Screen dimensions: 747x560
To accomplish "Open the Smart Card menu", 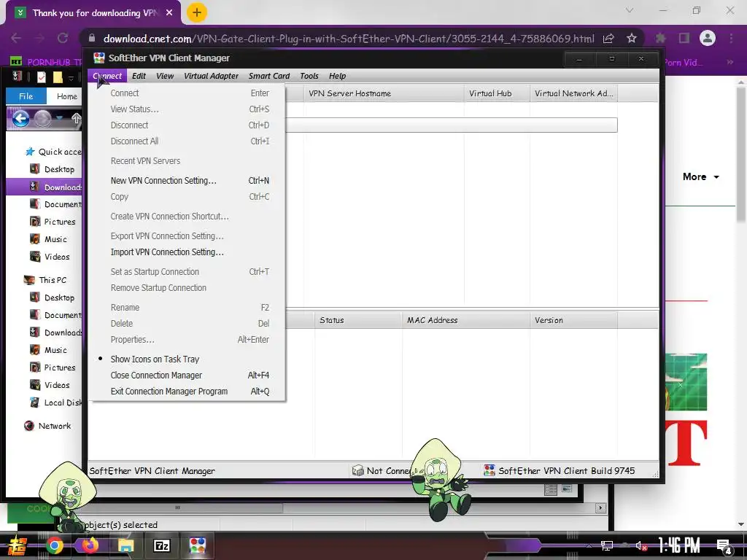I will click(x=269, y=76).
